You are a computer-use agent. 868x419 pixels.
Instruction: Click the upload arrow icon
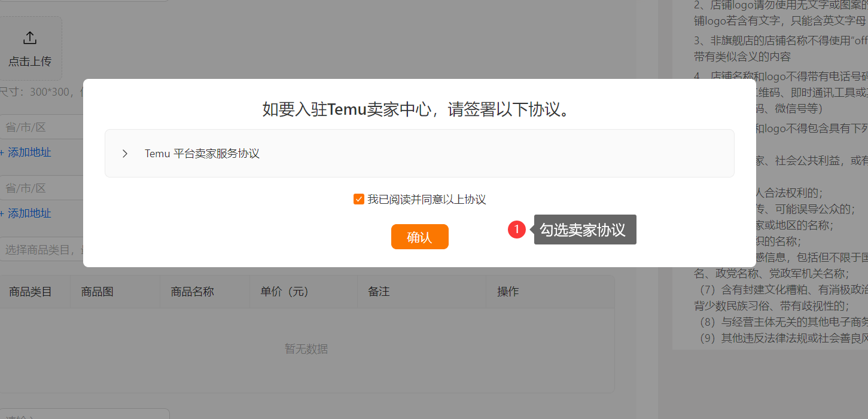tap(30, 38)
